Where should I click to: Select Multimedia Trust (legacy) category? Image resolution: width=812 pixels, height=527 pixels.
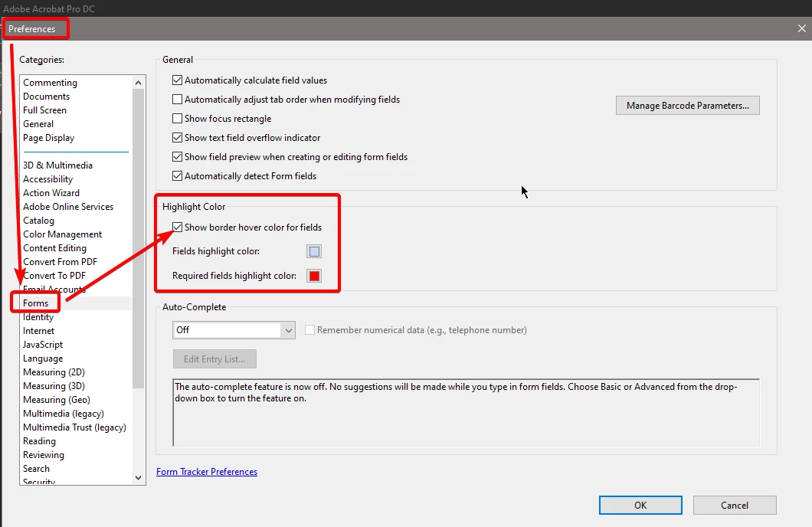[74, 427]
